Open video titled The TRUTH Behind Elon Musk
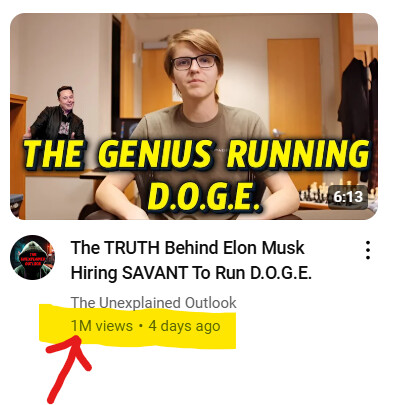The height and width of the screenshot is (405, 400). pos(188,248)
